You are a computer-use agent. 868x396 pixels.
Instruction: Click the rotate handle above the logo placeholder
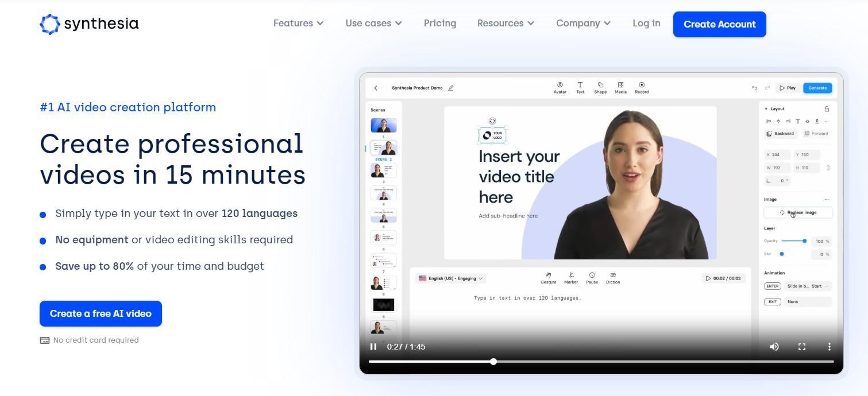click(492, 121)
